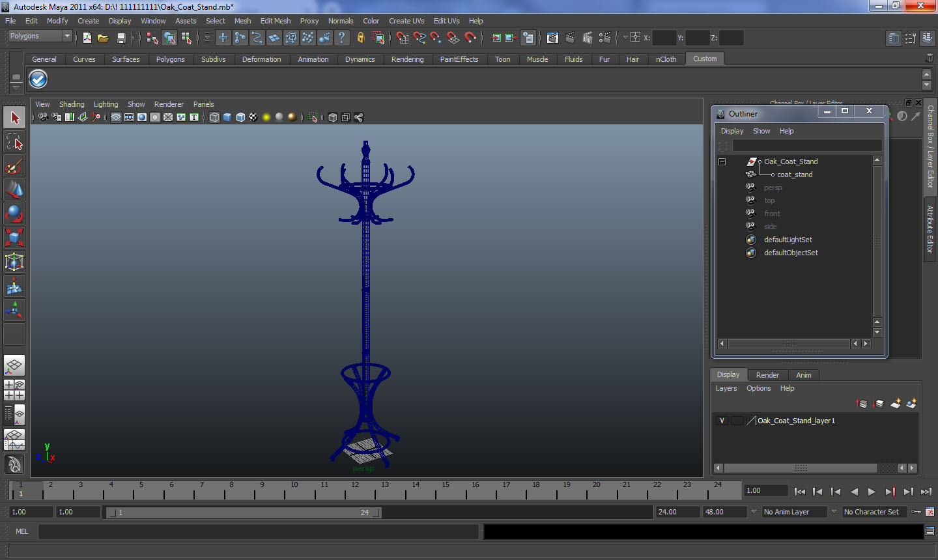Click the Open Scene folder icon
The height and width of the screenshot is (560, 938).
point(103,38)
